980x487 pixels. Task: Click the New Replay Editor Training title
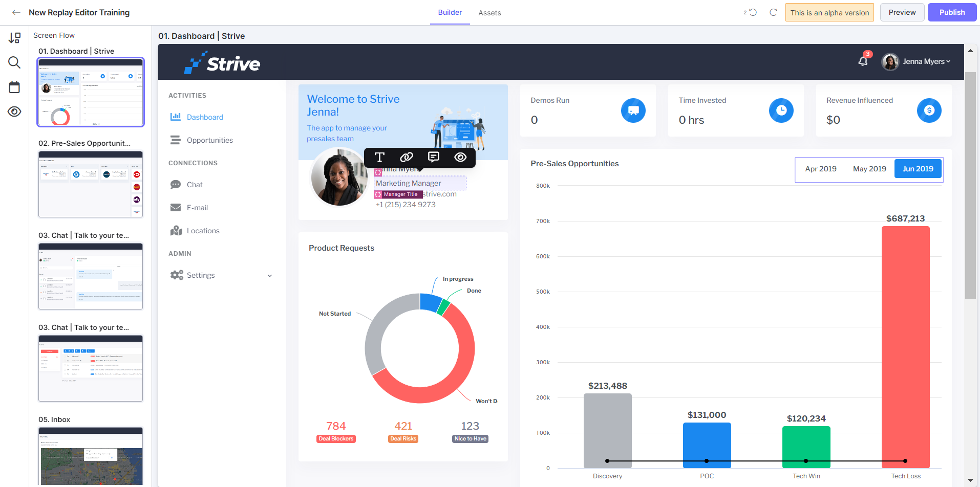pyautogui.click(x=79, y=12)
